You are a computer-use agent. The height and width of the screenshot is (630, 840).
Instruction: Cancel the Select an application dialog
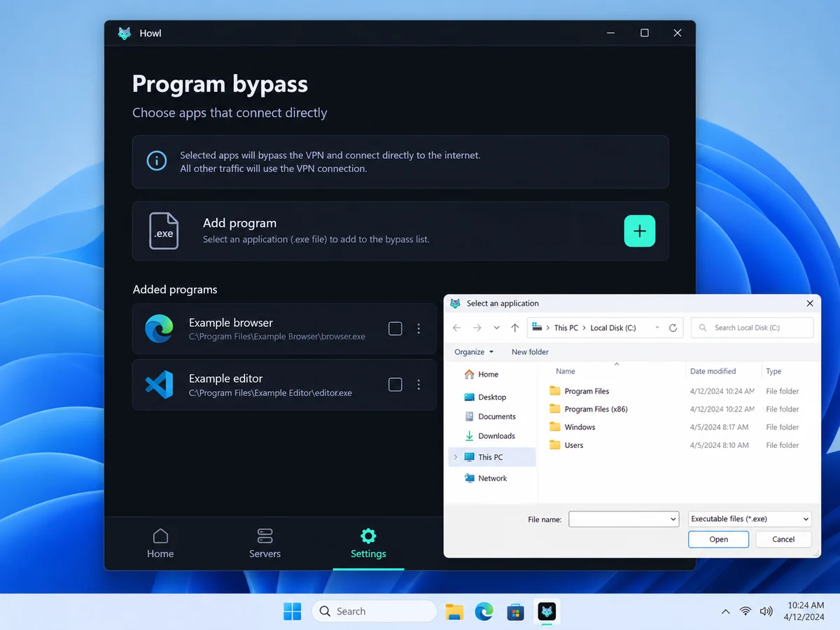point(783,540)
